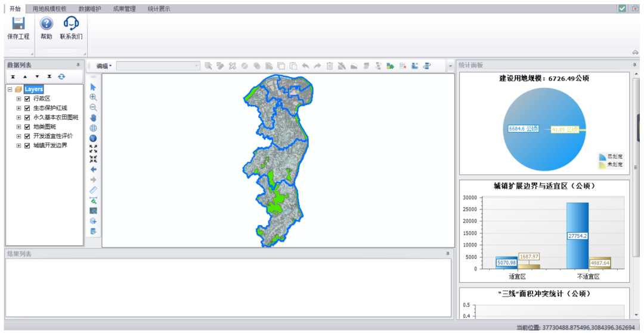Click the 已划定 blue legend swatch
Screen dimensions: 644x333
[602, 157]
